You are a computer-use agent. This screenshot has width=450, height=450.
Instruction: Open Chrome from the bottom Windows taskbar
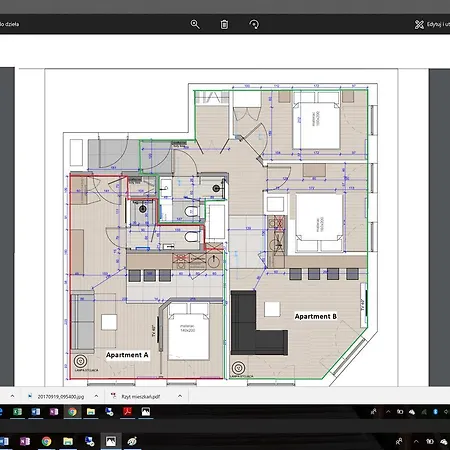[46, 442]
